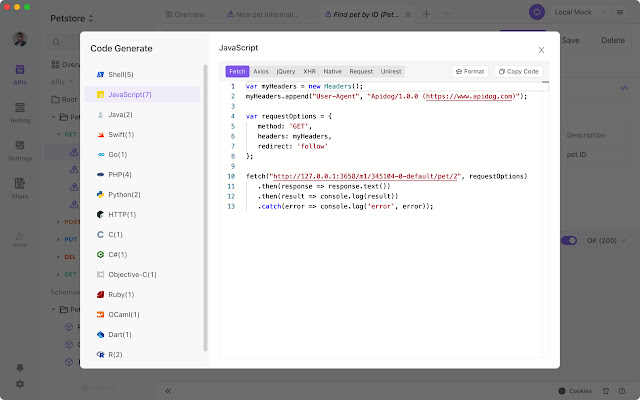This screenshot has height=400, width=640.
Task: Open the gear preferences icon at bottom
Action: click(20, 384)
